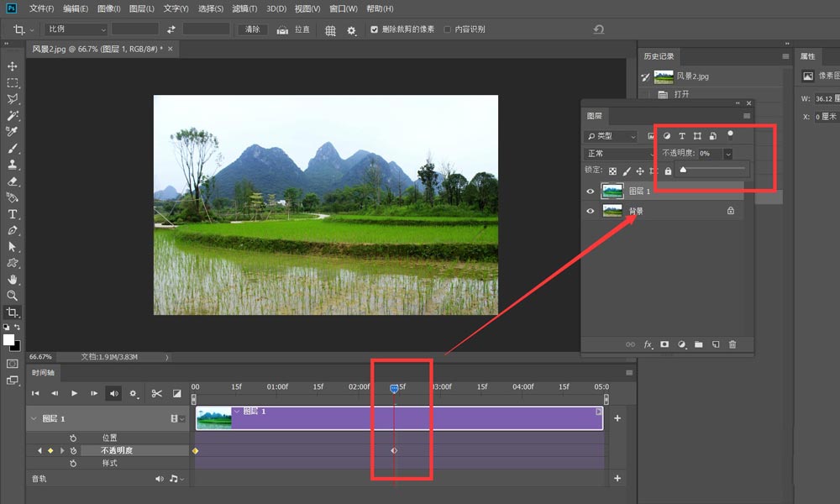Image resolution: width=840 pixels, height=504 pixels.
Task: Select the Clone Stamp tool
Action: 12,165
